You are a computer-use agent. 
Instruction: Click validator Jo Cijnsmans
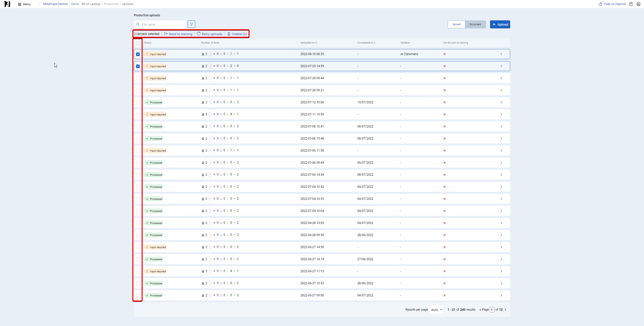click(x=409, y=54)
